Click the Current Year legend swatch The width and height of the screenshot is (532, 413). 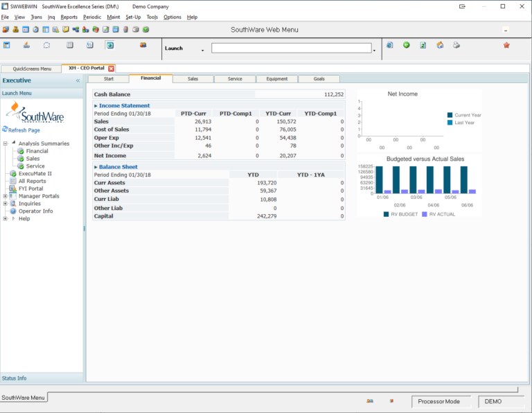coord(450,115)
